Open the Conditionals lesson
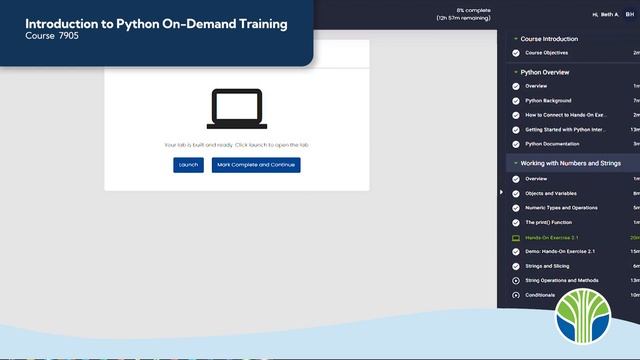Image resolution: width=640 pixels, height=360 pixels. click(x=540, y=295)
